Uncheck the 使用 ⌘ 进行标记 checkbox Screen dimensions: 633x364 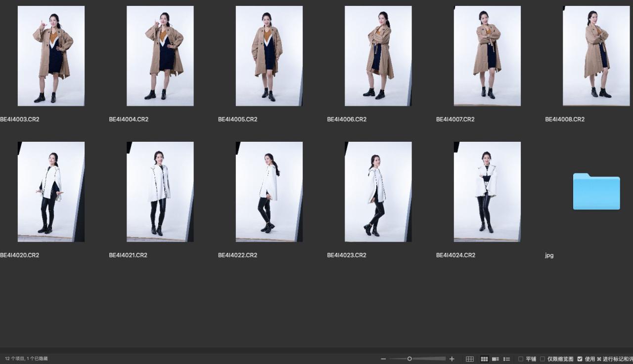(580, 359)
